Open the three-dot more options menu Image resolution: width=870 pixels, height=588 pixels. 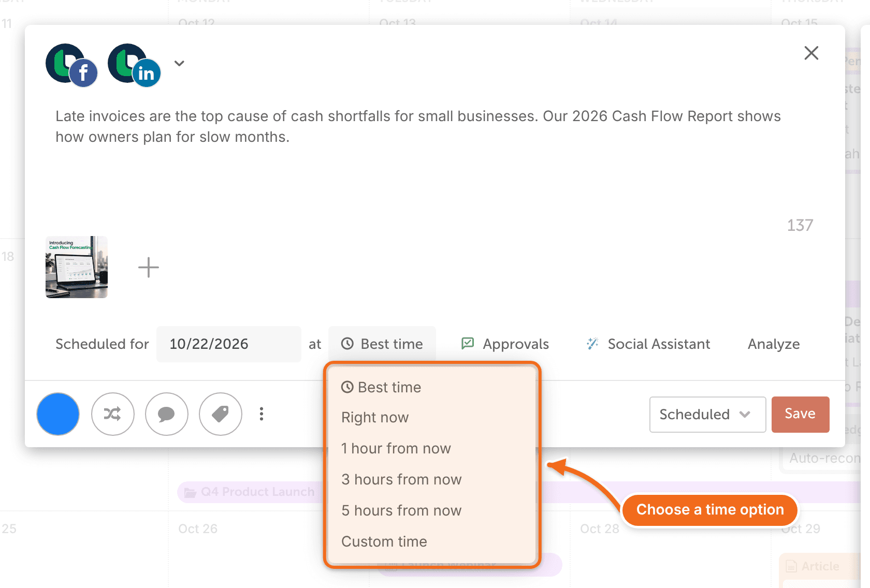(262, 414)
